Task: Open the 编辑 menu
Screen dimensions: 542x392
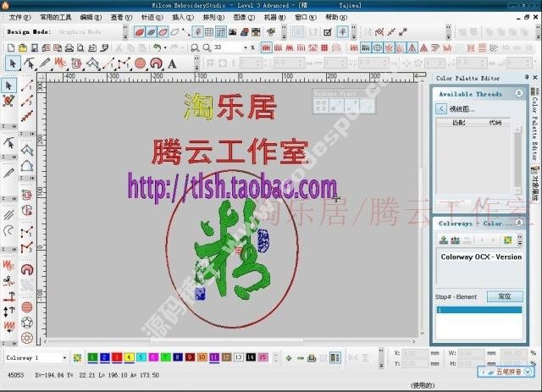Action: click(x=91, y=17)
